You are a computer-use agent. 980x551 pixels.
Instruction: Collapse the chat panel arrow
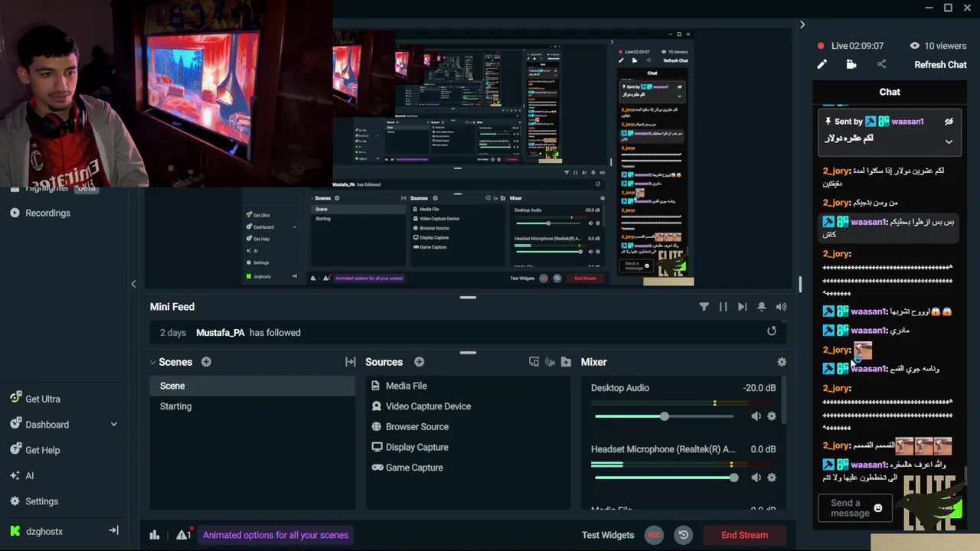point(802,24)
